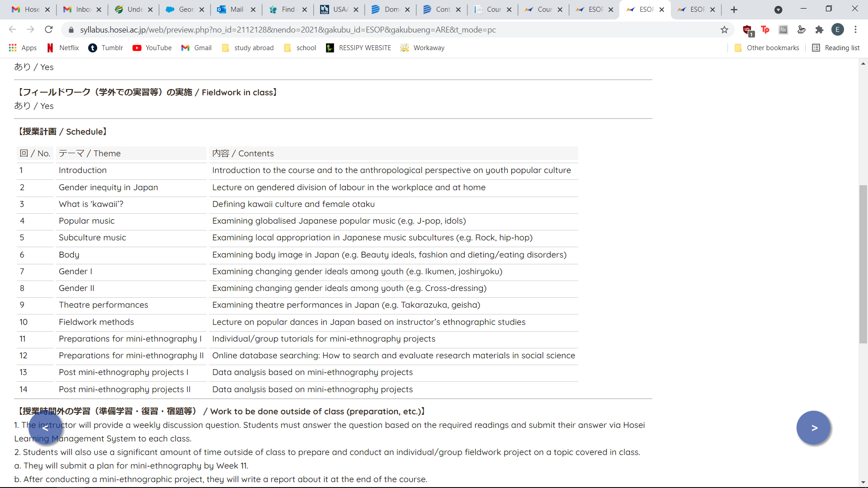This screenshot has width=868, height=488.
Task: Go to previous syllabus with the < button
Action: coord(45,428)
